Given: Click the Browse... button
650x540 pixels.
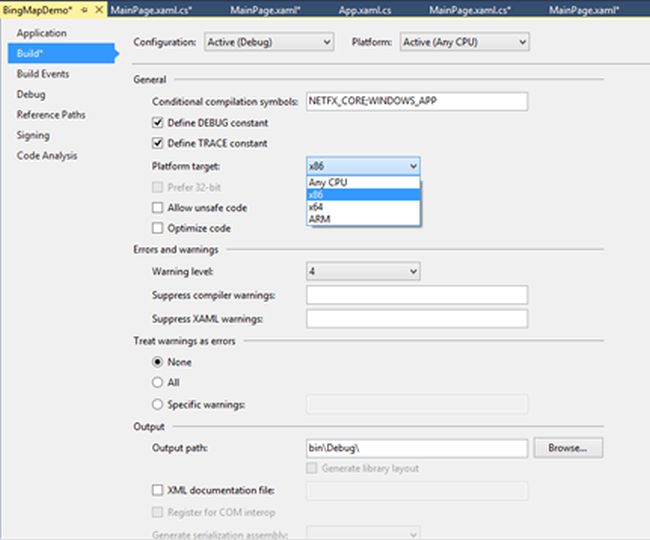Looking at the screenshot, I should coord(568,448).
